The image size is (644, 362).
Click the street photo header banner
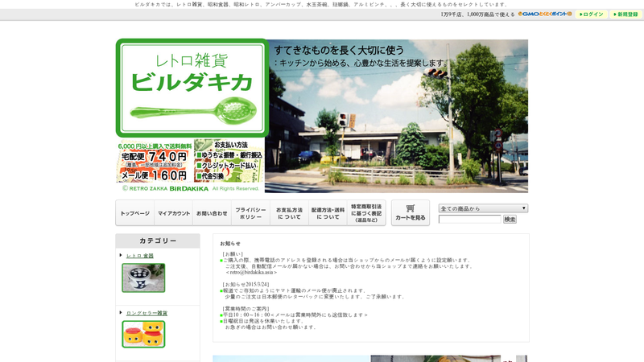[396, 116]
